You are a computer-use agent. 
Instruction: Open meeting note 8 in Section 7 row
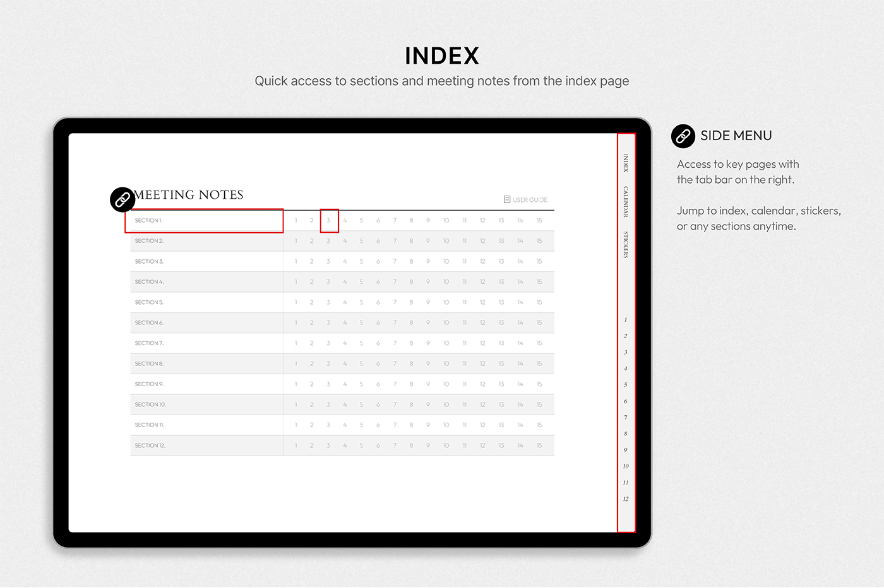tap(411, 343)
